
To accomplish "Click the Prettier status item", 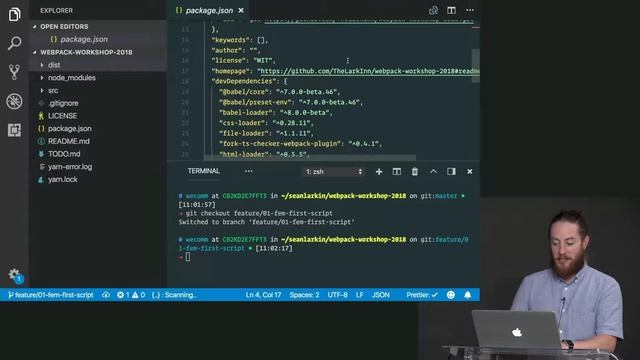I will (x=422, y=295).
